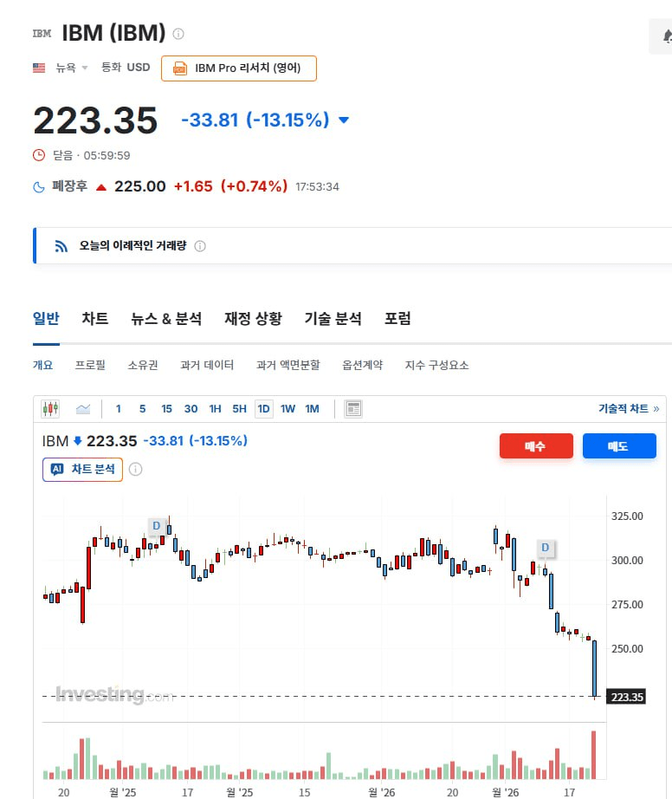Click the chart table/news layout icon

point(352,409)
